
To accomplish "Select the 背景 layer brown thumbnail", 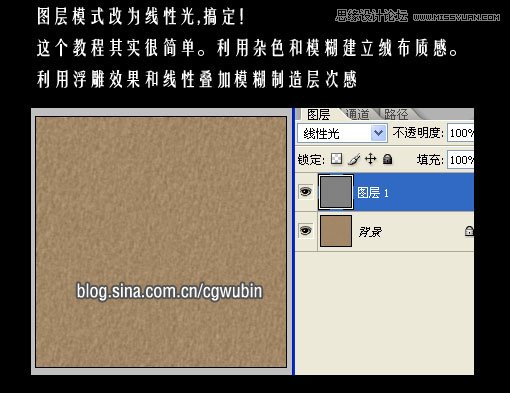I will point(336,231).
